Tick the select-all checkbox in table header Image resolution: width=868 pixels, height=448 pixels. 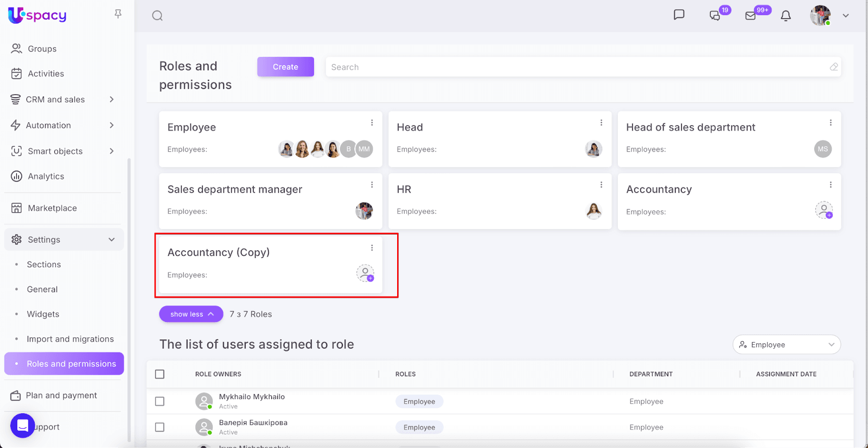159,374
